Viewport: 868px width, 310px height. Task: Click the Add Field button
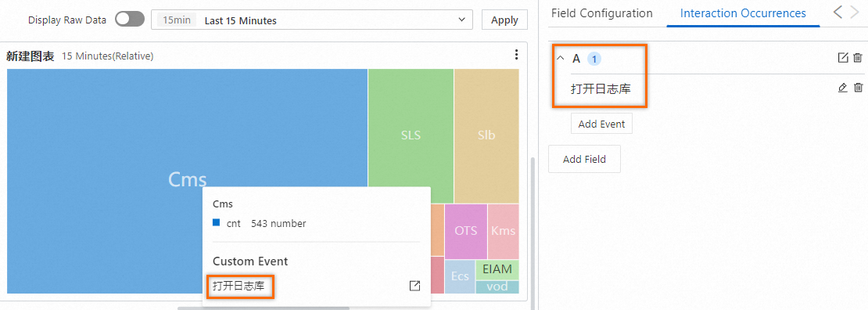(585, 159)
